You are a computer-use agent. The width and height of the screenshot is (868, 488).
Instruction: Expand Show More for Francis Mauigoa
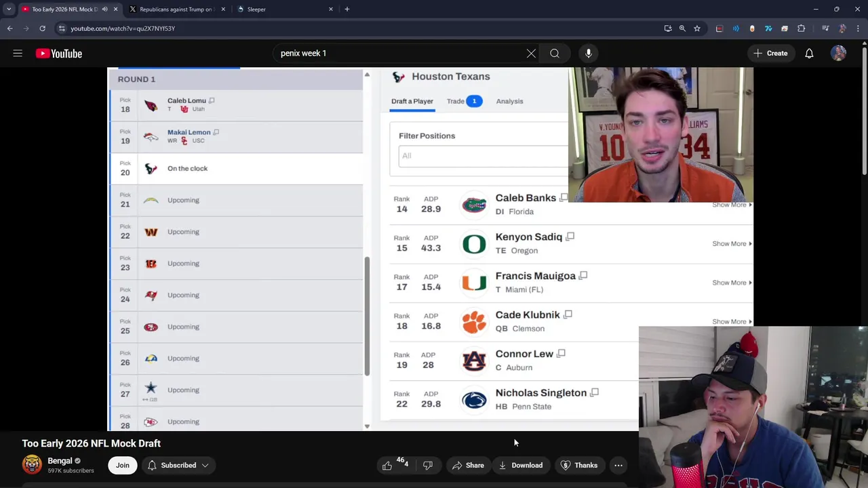(732, 283)
